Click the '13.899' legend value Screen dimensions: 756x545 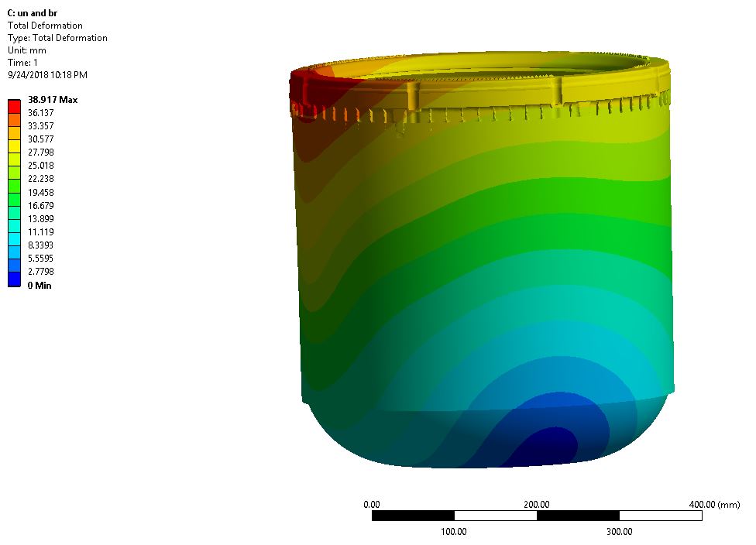pos(41,219)
